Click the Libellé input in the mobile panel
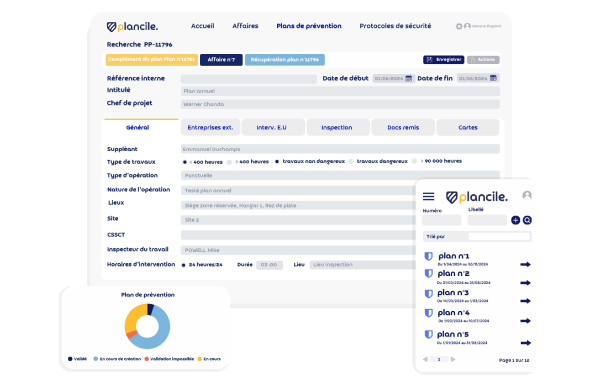 pyautogui.click(x=487, y=220)
